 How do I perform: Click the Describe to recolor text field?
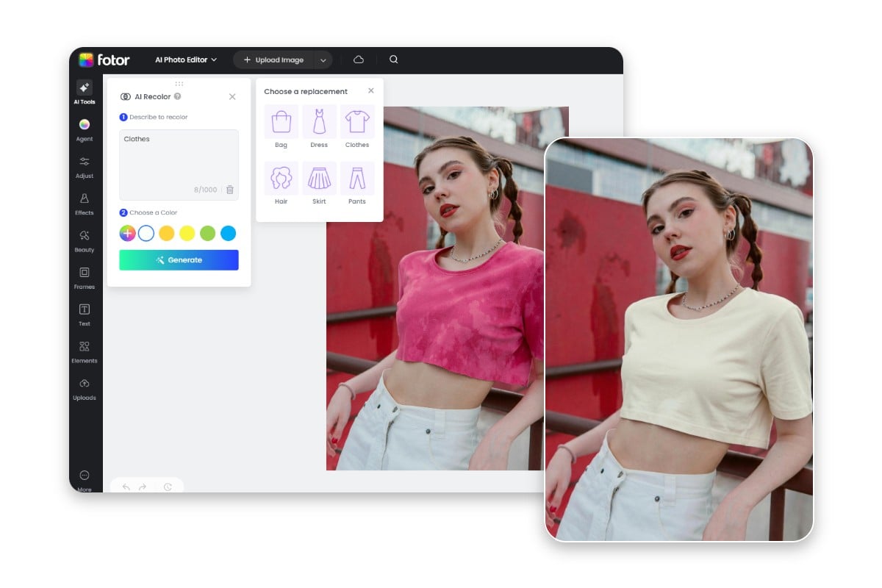point(179,158)
